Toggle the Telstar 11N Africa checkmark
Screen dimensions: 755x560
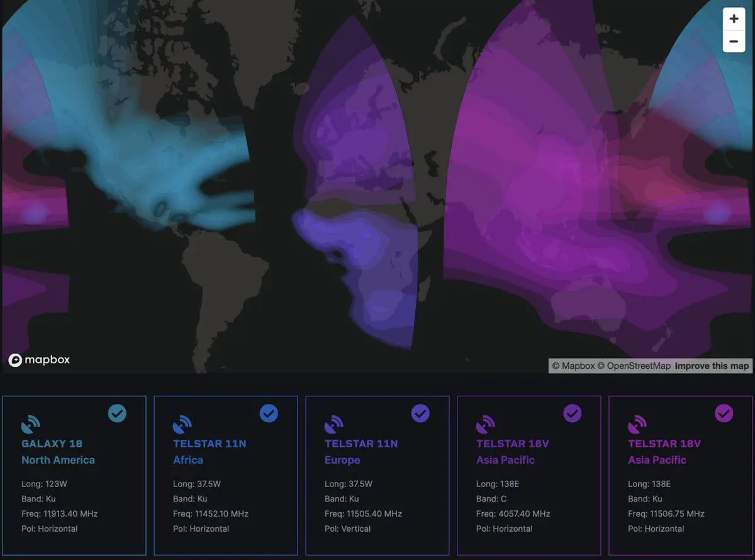pyautogui.click(x=269, y=413)
